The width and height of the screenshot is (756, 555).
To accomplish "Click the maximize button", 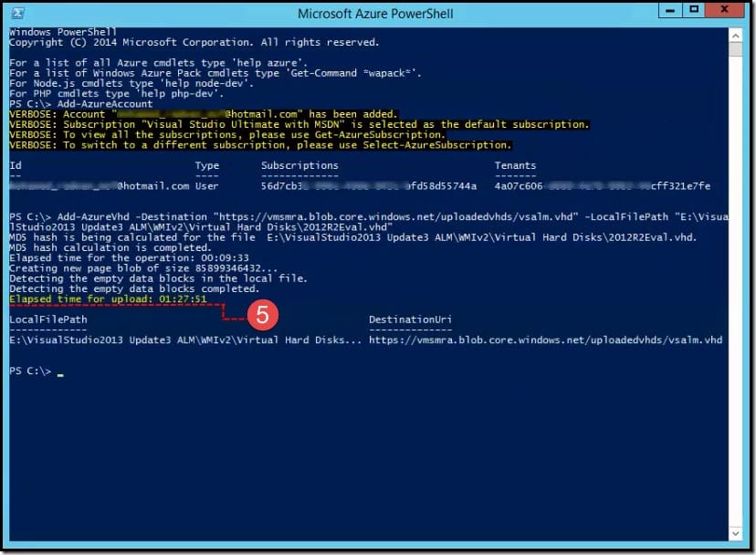I will (x=696, y=10).
